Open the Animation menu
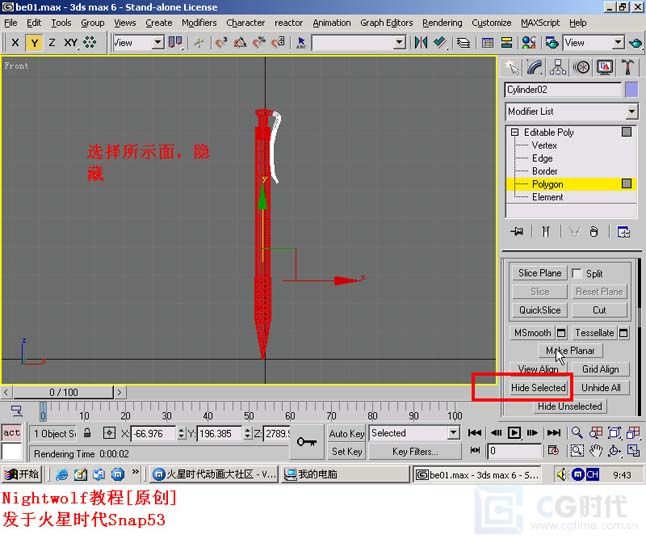The width and height of the screenshot is (646, 539). point(332,23)
